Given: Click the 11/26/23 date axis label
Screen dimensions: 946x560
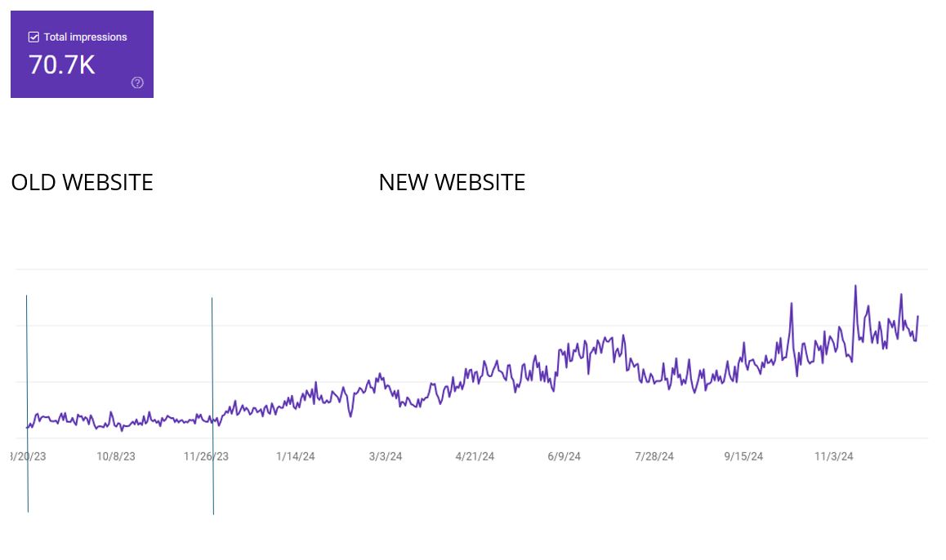Looking at the screenshot, I should 206,456.
